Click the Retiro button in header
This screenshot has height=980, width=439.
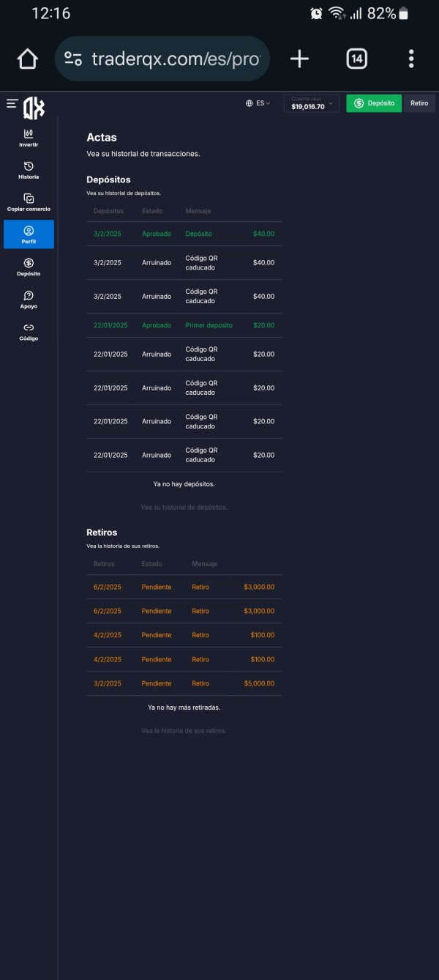(x=419, y=103)
